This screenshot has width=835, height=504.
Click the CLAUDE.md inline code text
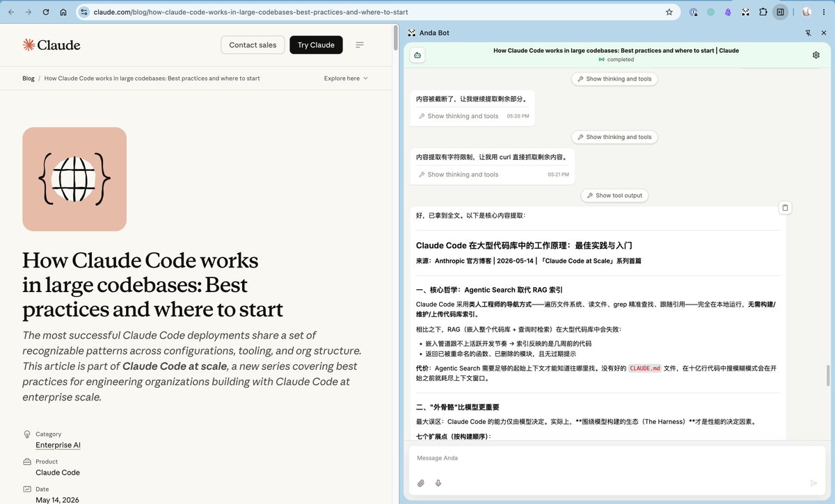(x=644, y=368)
